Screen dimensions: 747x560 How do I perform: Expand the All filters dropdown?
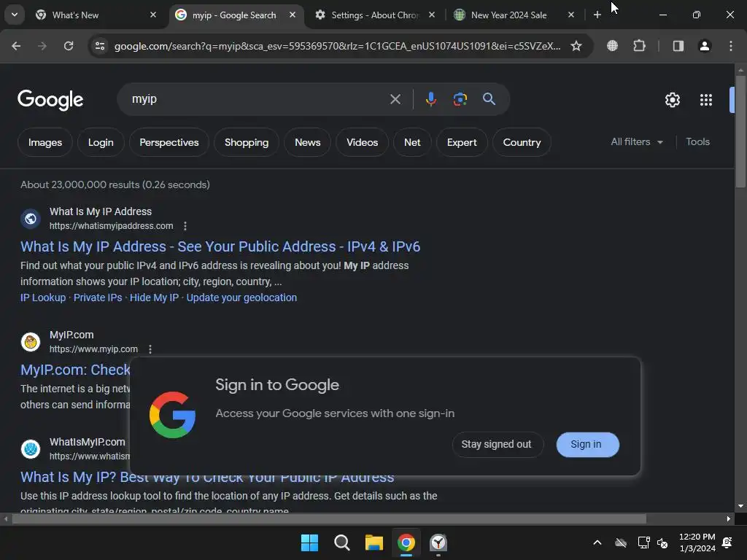(x=637, y=142)
